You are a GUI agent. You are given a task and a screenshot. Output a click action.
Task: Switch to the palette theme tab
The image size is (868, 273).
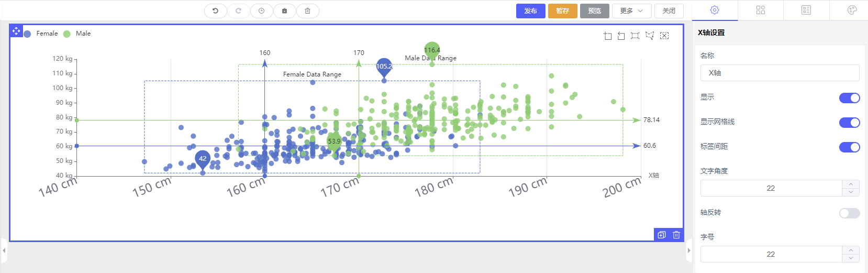pos(852,10)
